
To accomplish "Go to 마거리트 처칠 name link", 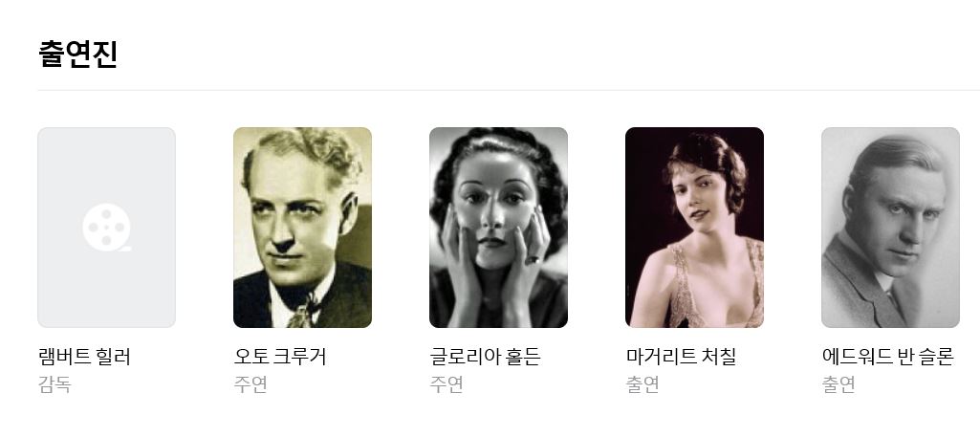I will pyautogui.click(x=681, y=357).
